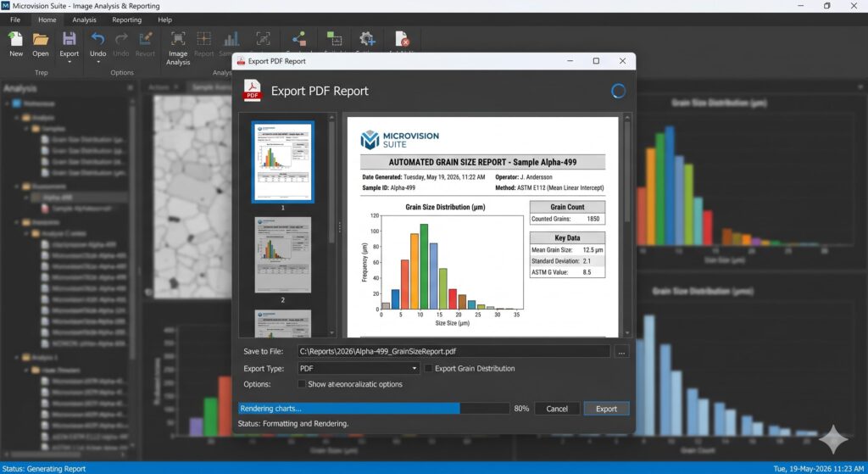Click the Report grid icon in ribbon
Screen dimensions: 868x474
tap(203, 39)
